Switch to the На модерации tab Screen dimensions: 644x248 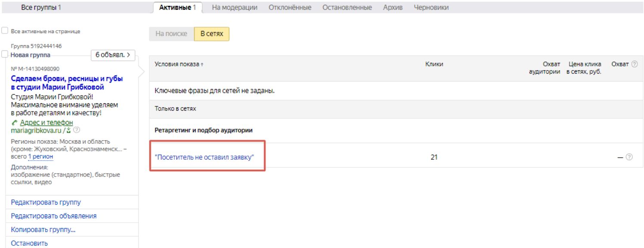235,7
